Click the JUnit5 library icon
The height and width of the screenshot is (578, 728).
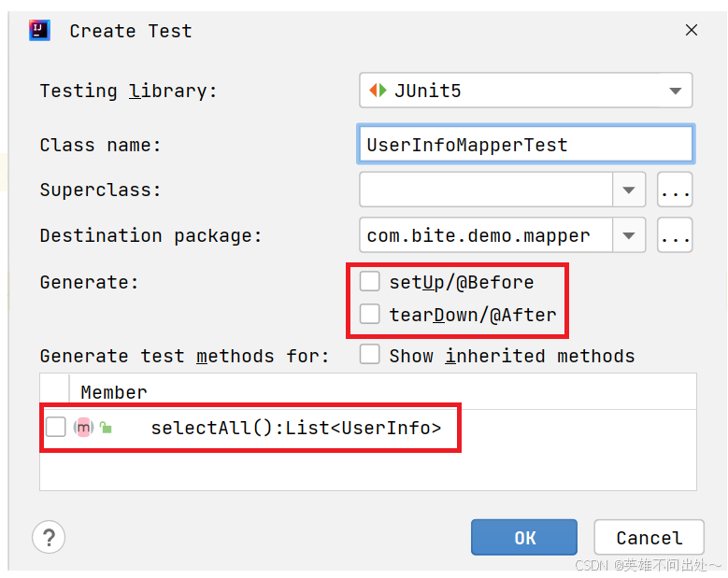(378, 91)
